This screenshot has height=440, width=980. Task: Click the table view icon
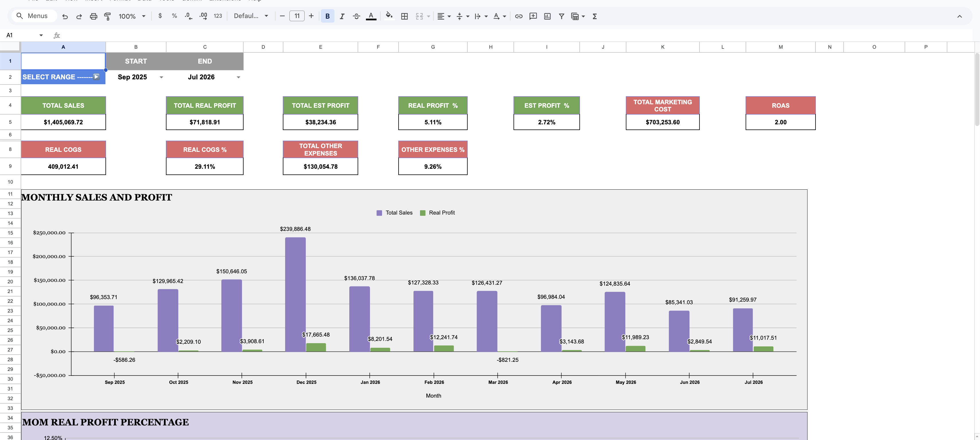pyautogui.click(x=575, y=16)
